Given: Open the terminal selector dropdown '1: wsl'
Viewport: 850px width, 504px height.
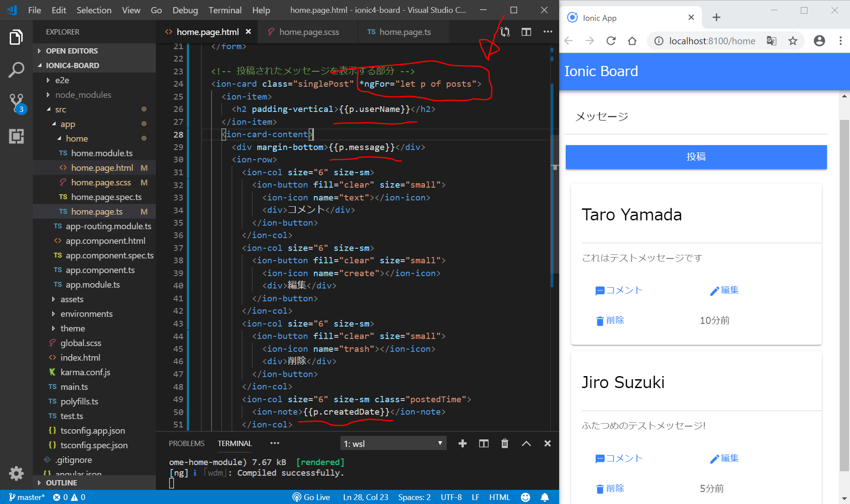Looking at the screenshot, I should [x=393, y=443].
